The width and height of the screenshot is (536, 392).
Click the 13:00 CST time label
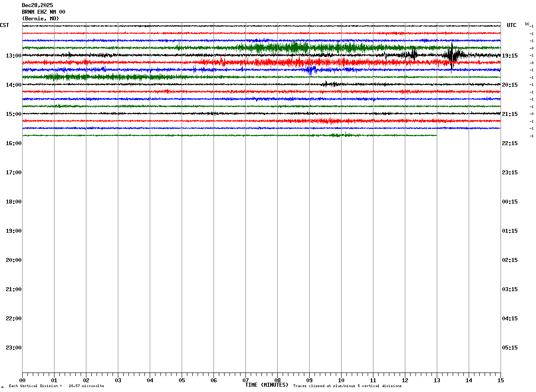[13, 56]
